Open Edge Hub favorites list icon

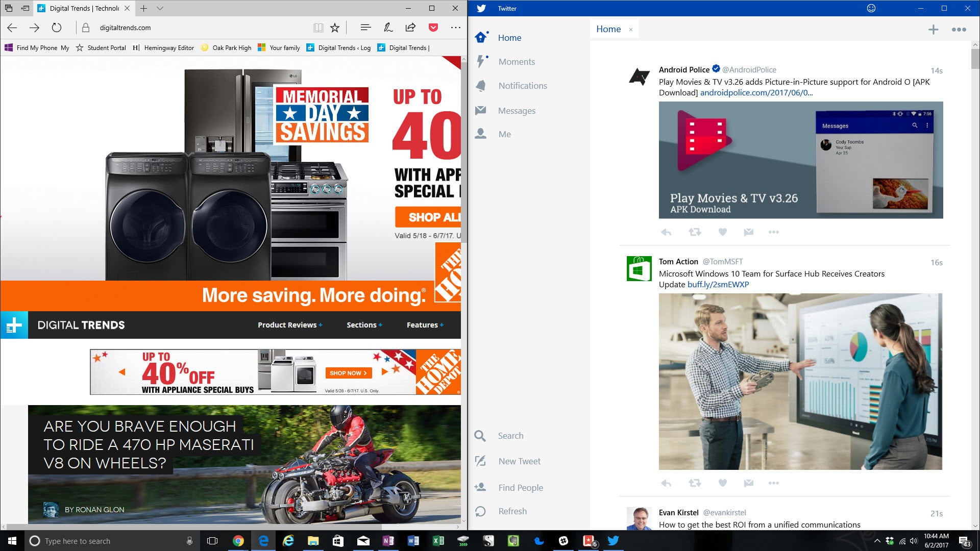[365, 28]
